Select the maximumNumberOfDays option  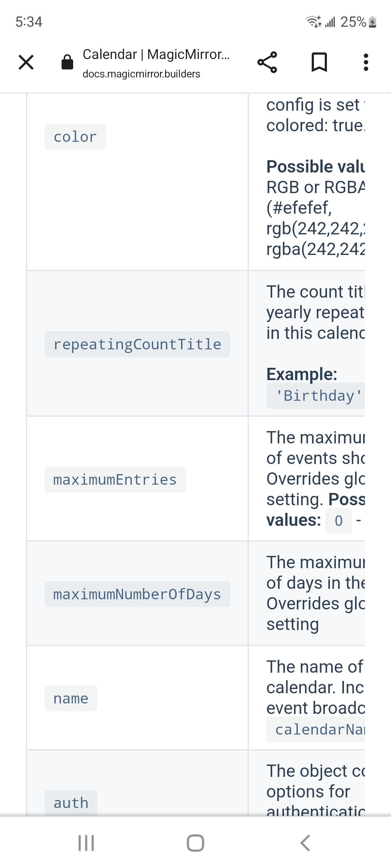click(137, 593)
